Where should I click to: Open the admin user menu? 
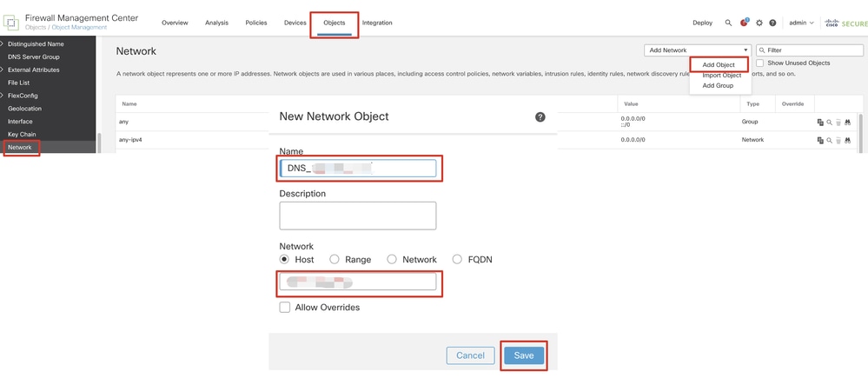[x=801, y=23]
